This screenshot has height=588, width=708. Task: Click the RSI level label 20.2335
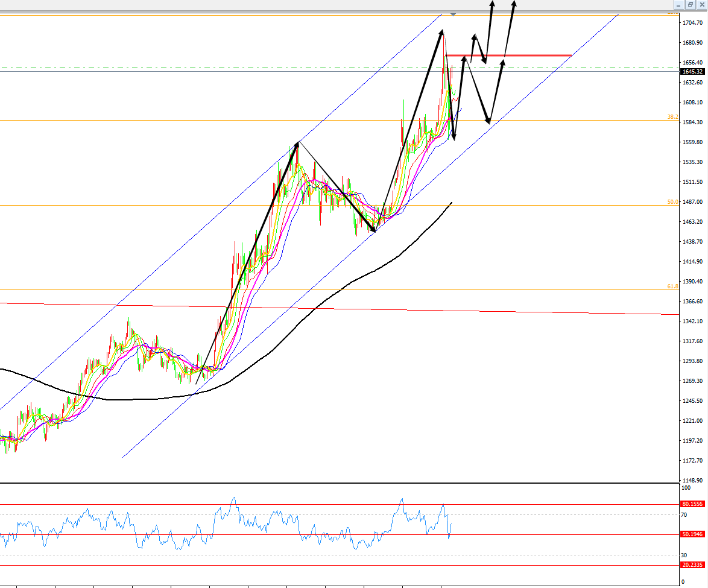coord(692,565)
